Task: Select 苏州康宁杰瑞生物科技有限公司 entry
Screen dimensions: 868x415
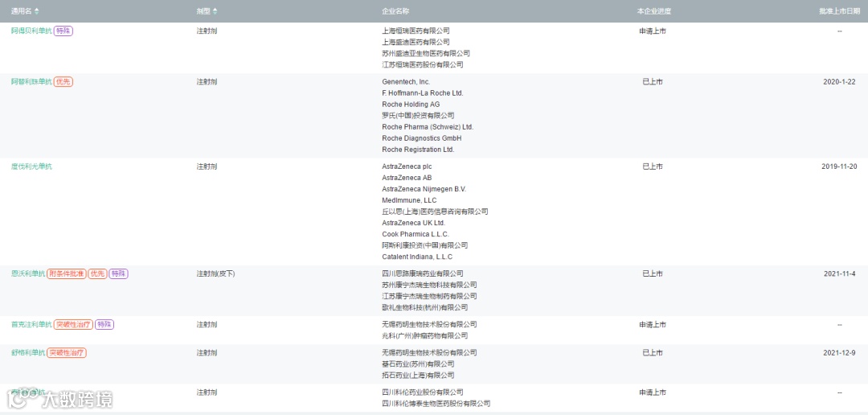Action: (429, 285)
